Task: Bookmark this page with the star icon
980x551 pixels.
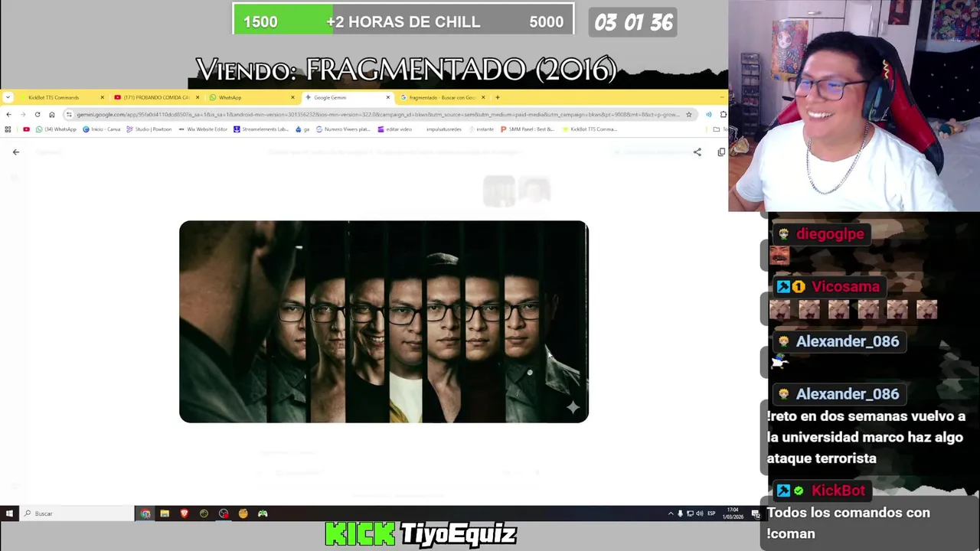Action: (x=688, y=114)
